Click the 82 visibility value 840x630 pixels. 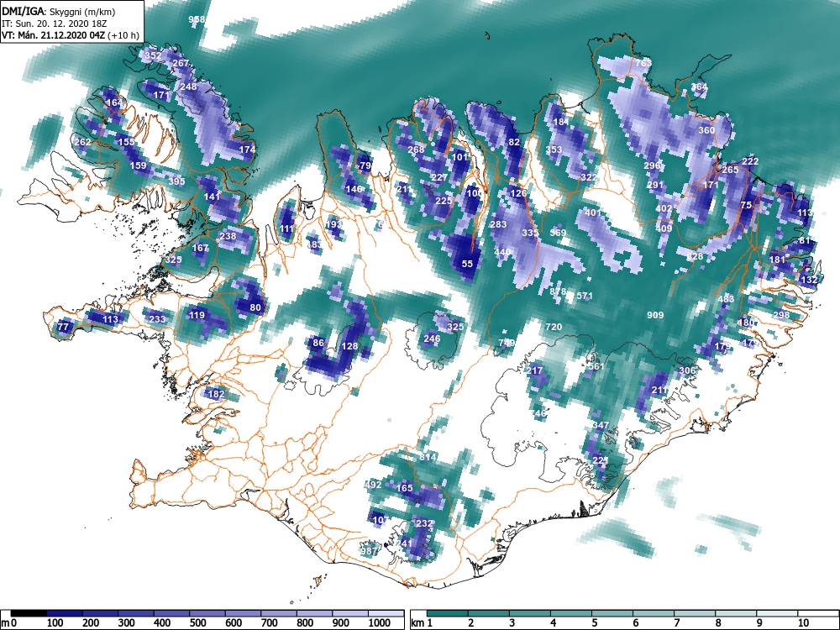[x=514, y=142]
